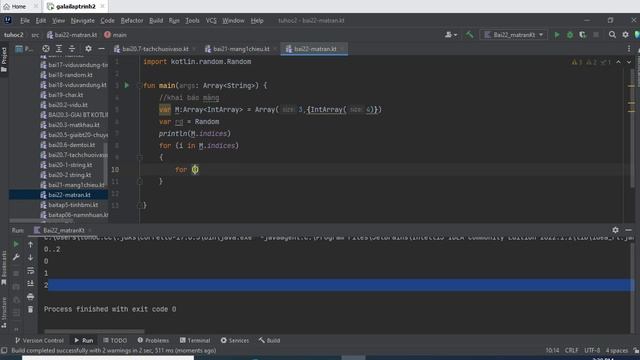Run with coverage shield icon
Viewport: 640px width, 360px height.
[x=582, y=35]
